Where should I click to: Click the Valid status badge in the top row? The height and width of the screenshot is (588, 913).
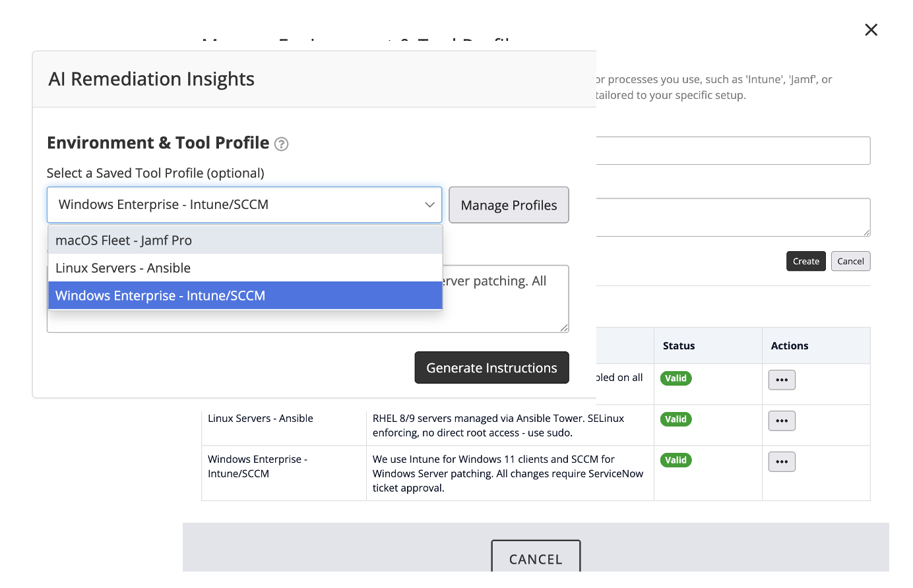pyautogui.click(x=676, y=378)
